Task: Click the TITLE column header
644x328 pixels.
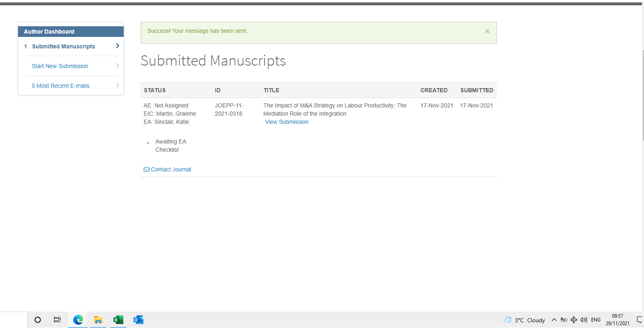Action: click(271, 90)
